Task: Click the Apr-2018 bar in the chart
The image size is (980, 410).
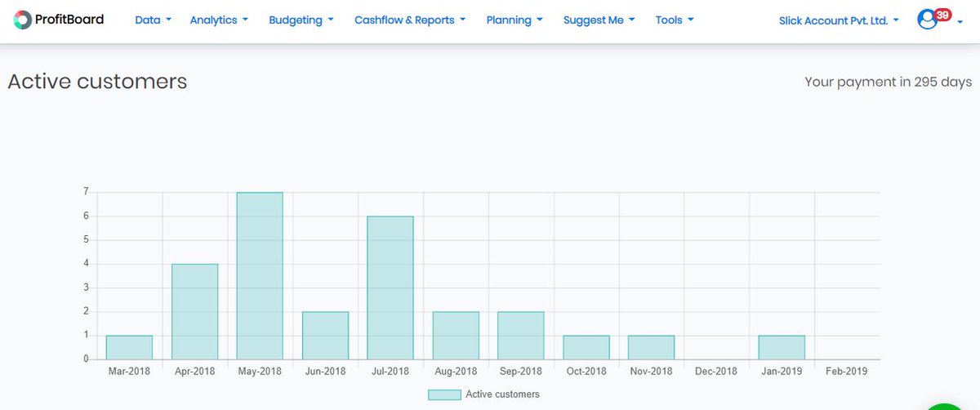Action: pyautogui.click(x=194, y=311)
